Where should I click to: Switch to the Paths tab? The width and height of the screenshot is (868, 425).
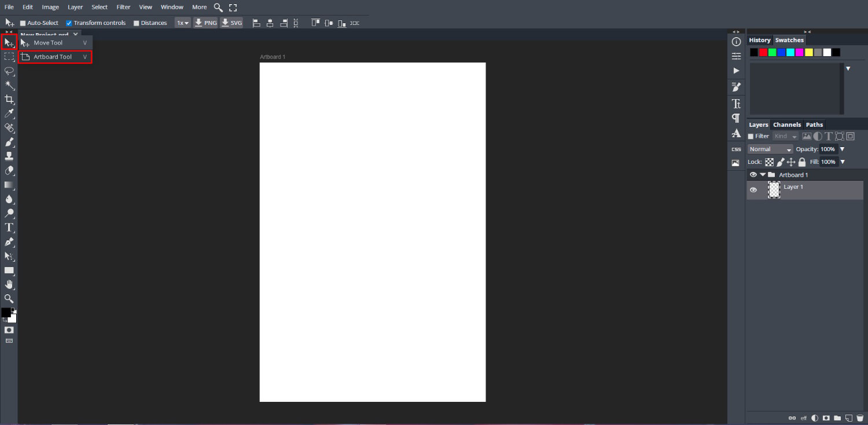(x=814, y=124)
